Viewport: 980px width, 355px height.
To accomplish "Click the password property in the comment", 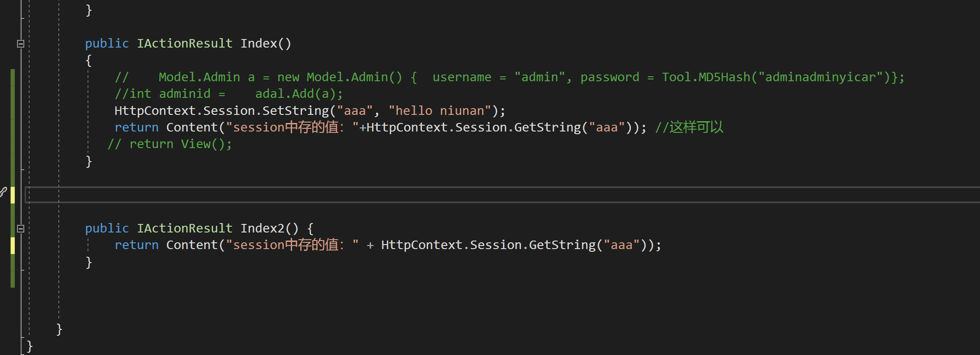I will point(610,77).
